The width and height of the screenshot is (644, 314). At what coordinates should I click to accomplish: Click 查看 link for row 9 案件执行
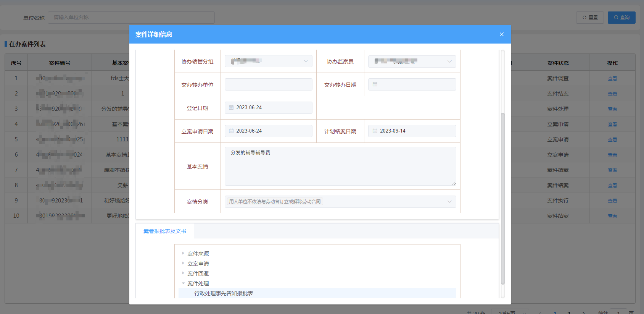tap(612, 201)
